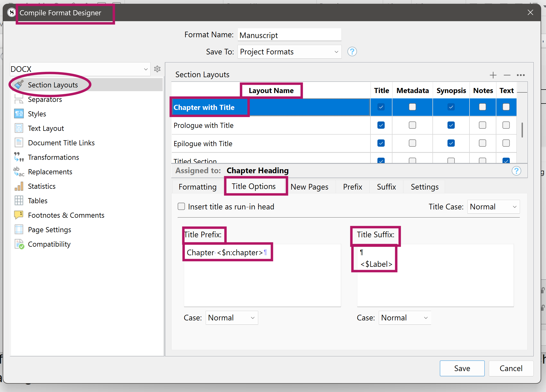The height and width of the screenshot is (392, 546).
Task: Toggle Metadata checkbox for Prologue with Title
Action: pos(412,125)
